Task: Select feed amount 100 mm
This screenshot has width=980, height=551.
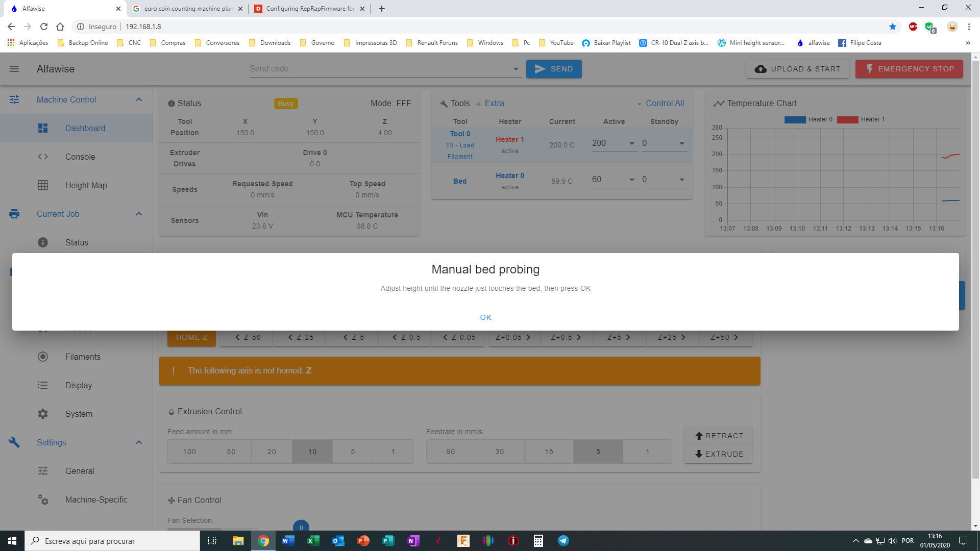Action: pos(189,452)
